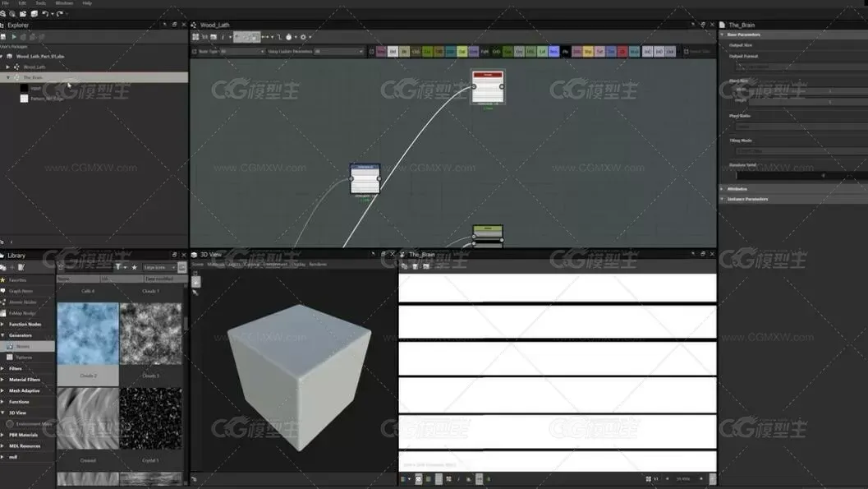Open the Output Format dropdown
Viewport: 868px width, 489px height.
click(x=801, y=67)
